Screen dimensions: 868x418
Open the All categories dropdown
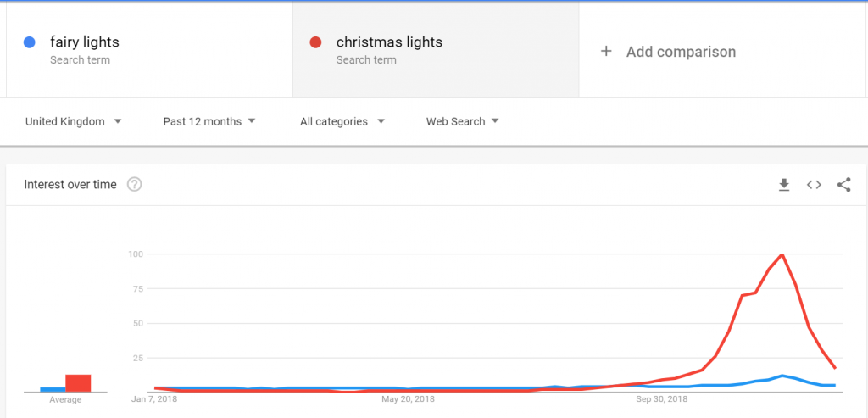pos(342,121)
